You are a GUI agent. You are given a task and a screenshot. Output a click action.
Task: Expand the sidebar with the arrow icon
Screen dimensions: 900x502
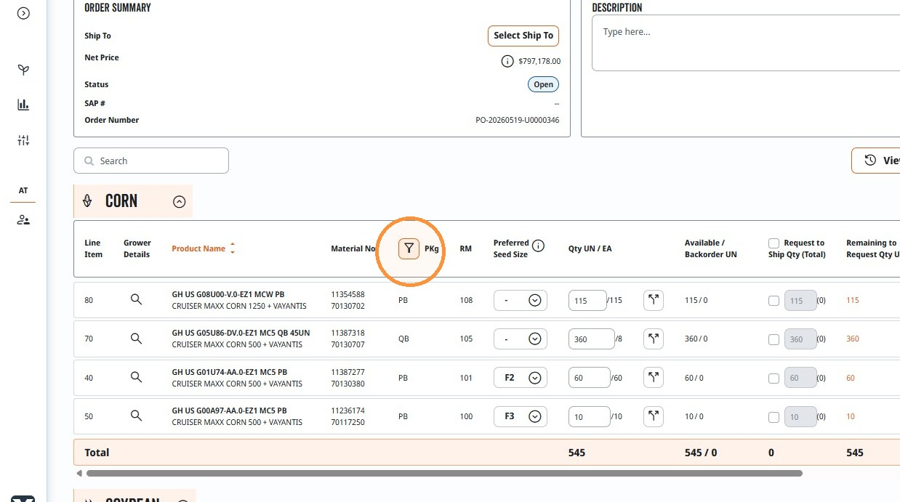coord(23,13)
